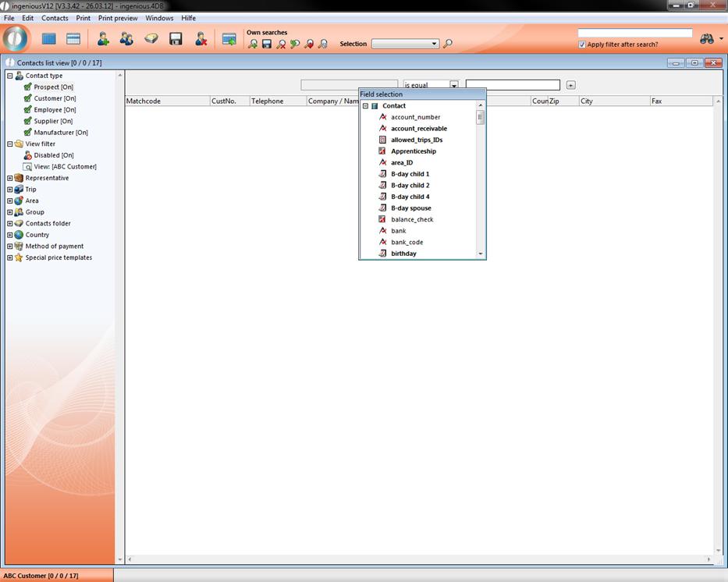This screenshot has height=582, width=728.
Task: Open the 'is equal' operator dropdown
Action: tap(453, 85)
